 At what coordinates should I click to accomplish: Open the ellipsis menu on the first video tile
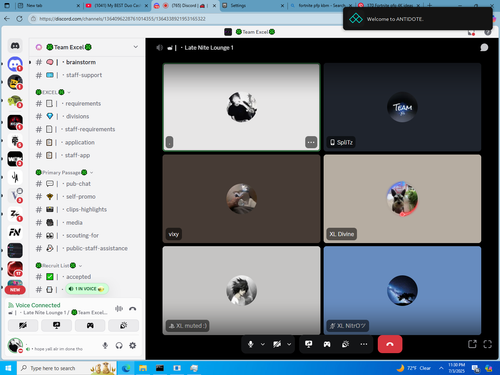[311, 142]
